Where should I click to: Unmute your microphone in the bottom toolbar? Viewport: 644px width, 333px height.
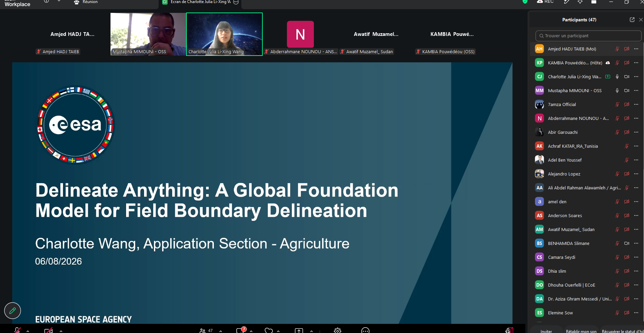pos(17,330)
